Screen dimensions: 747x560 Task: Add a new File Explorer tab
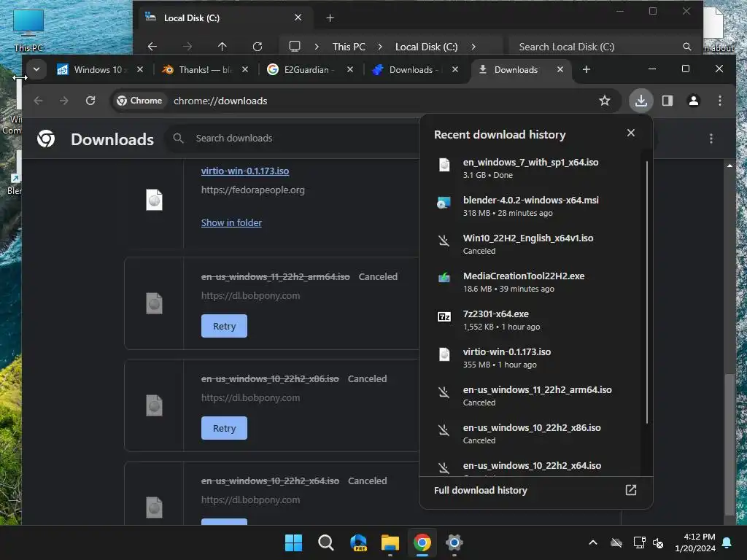(x=330, y=18)
